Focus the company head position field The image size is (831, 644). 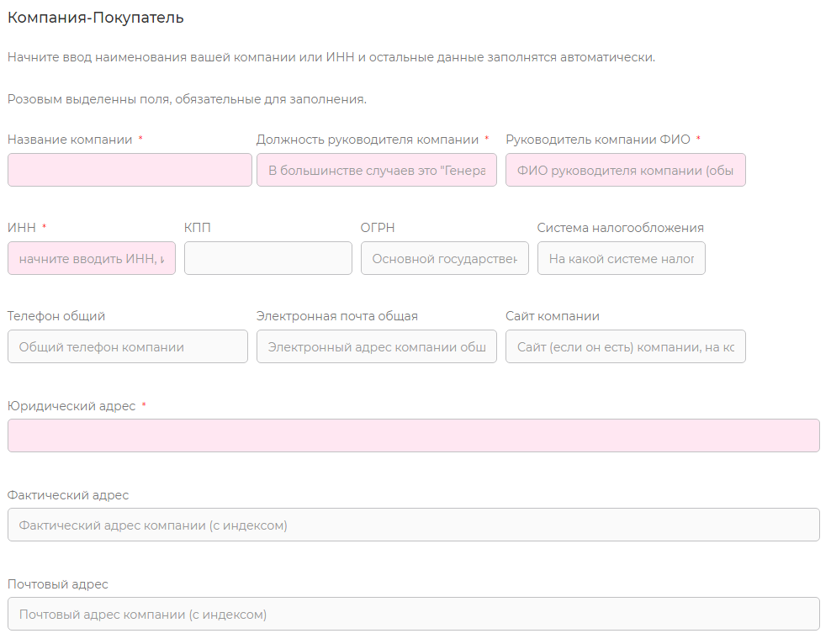coord(377,170)
